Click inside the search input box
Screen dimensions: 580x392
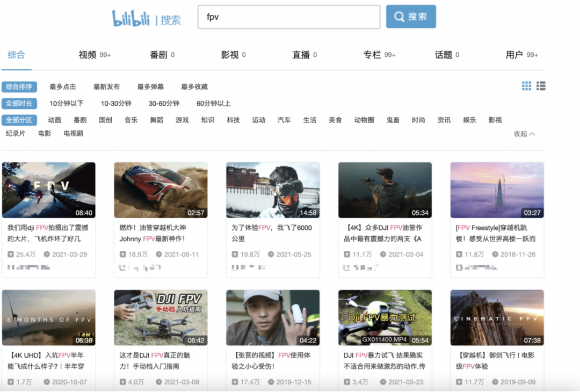[288, 17]
